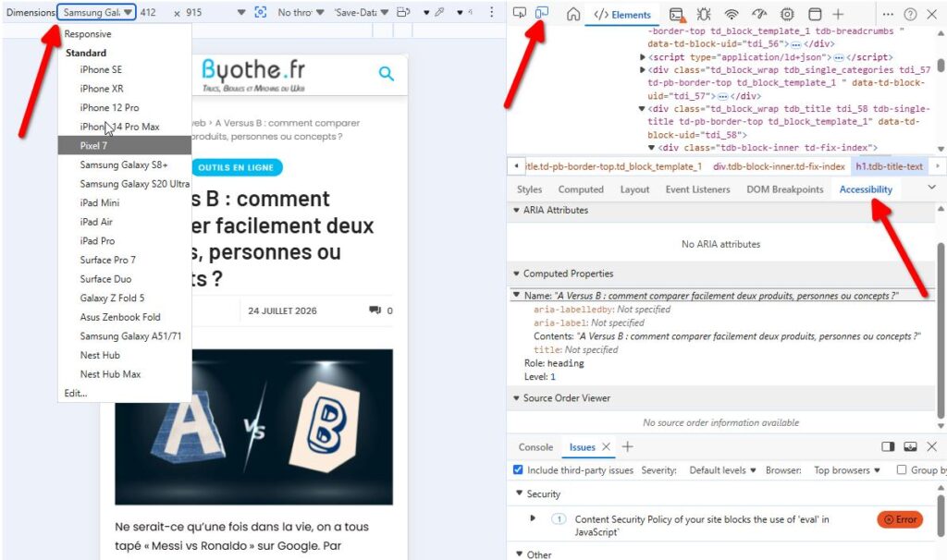Viewport: 947px width, 560px height.
Task: Open the Default levels severity dropdown
Action: (x=723, y=470)
